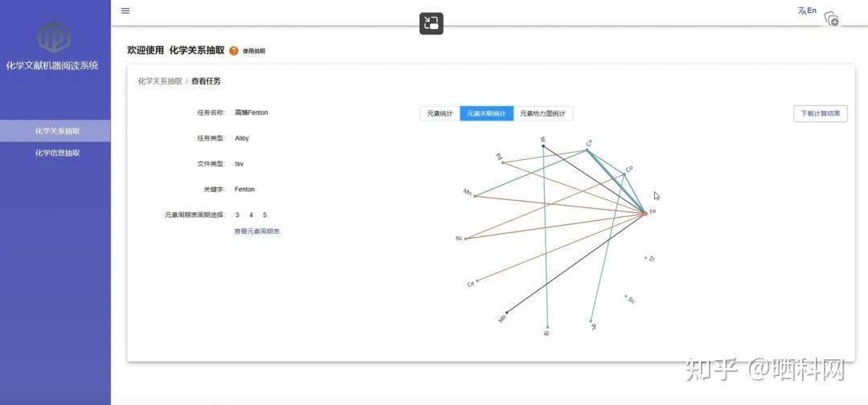Select the Ni node on the chart
Screen dimensions: 868x405
pos(465,238)
